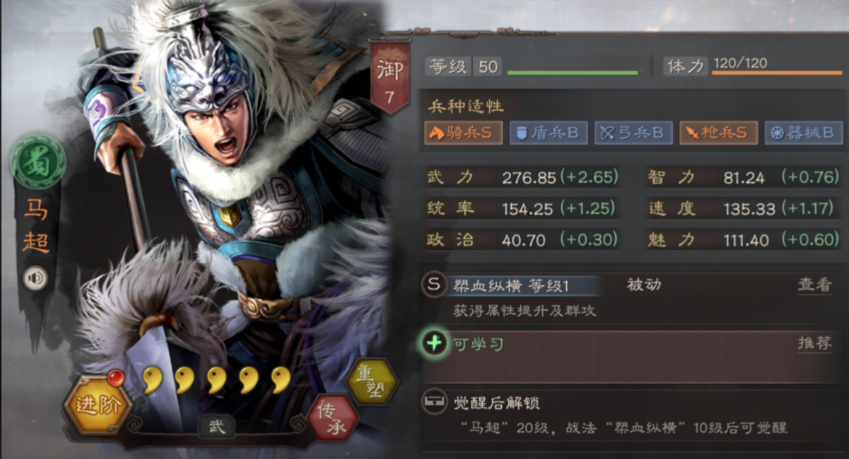Click the red 御 7 banner
The width and height of the screenshot is (849, 459).
pos(389,77)
